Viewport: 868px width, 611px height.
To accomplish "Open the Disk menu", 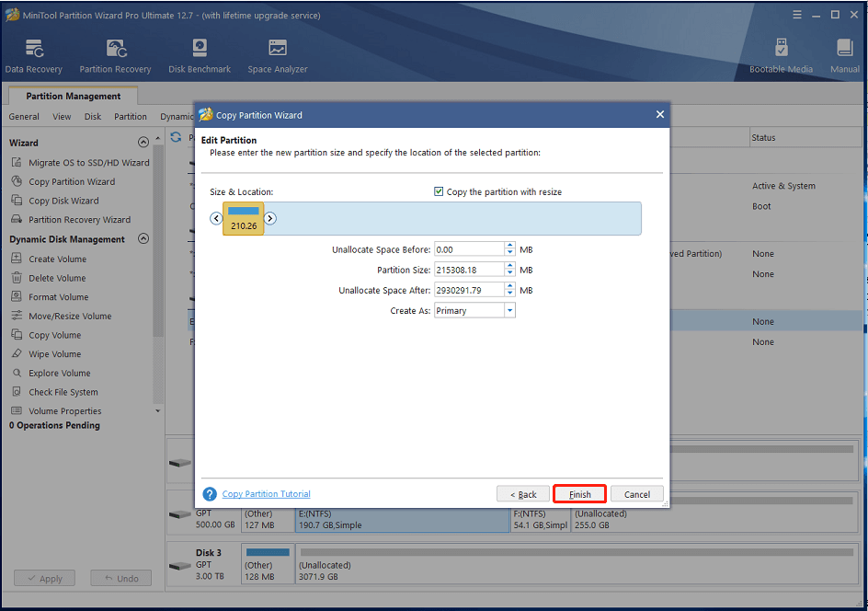I will click(x=93, y=116).
